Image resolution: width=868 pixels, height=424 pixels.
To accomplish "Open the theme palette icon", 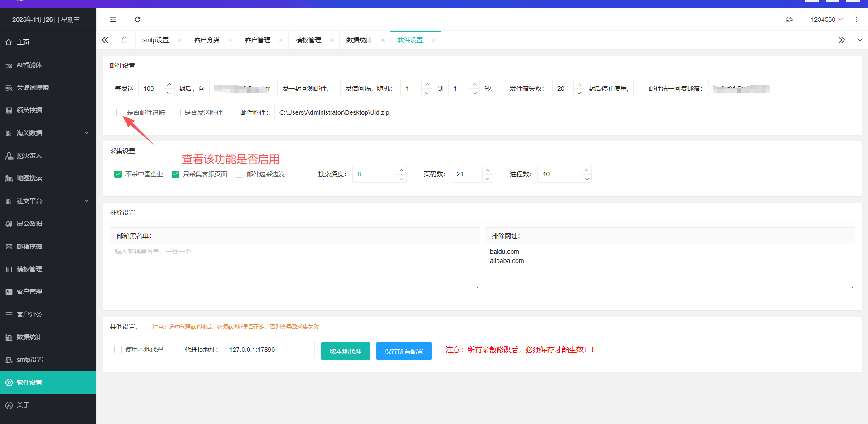I will (x=789, y=19).
